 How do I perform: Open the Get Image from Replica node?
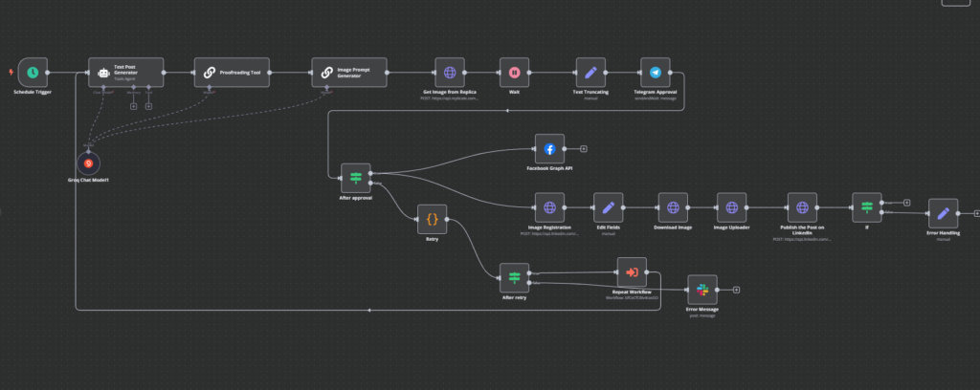click(x=450, y=72)
